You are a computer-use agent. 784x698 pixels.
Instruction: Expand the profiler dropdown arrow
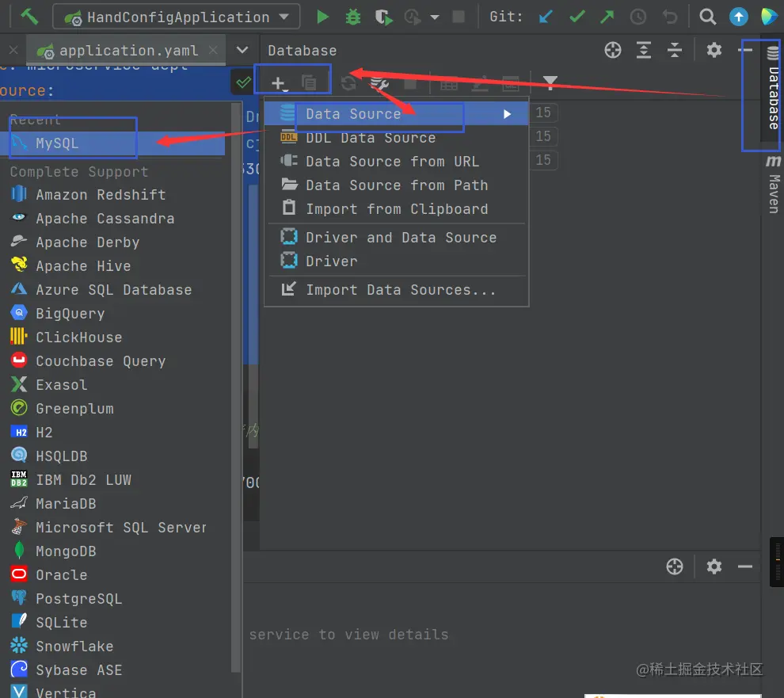pyautogui.click(x=435, y=17)
